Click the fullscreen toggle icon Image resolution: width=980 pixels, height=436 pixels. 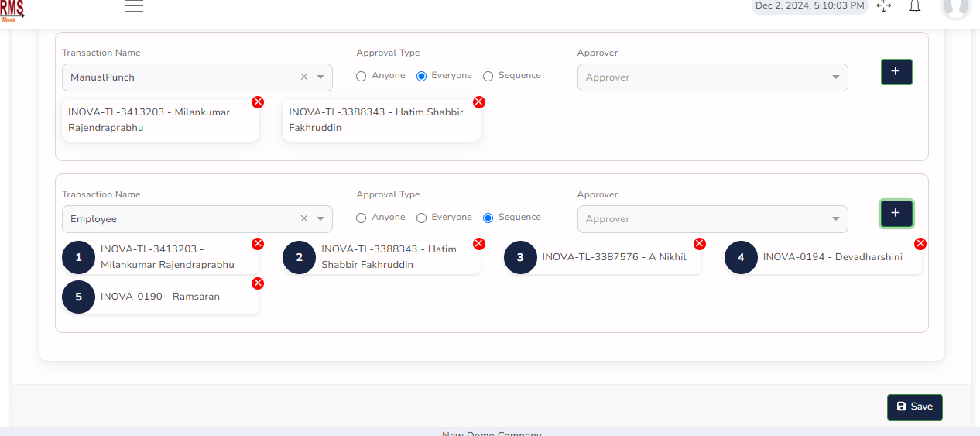click(884, 6)
